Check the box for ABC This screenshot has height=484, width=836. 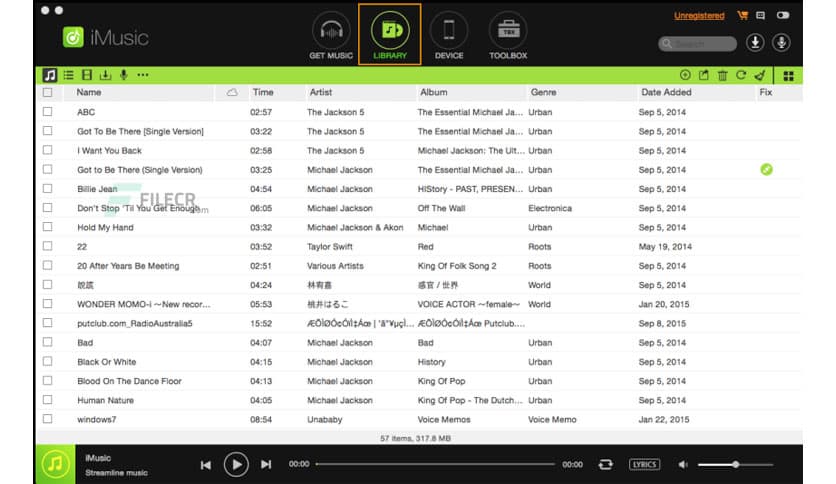click(x=47, y=111)
